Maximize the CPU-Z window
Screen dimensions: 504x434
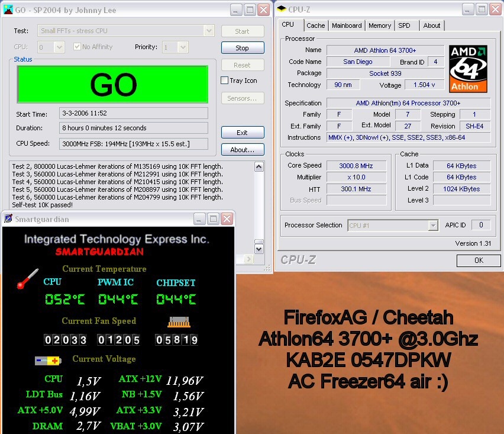pyautogui.click(x=482, y=9)
